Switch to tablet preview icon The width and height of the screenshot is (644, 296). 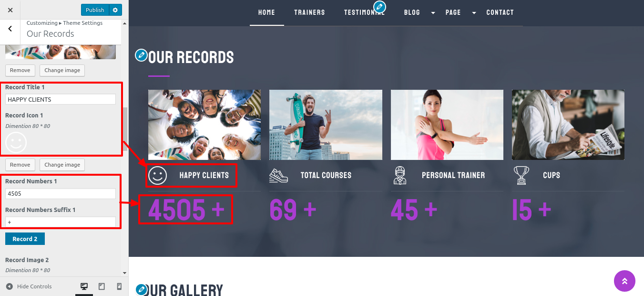point(102,286)
